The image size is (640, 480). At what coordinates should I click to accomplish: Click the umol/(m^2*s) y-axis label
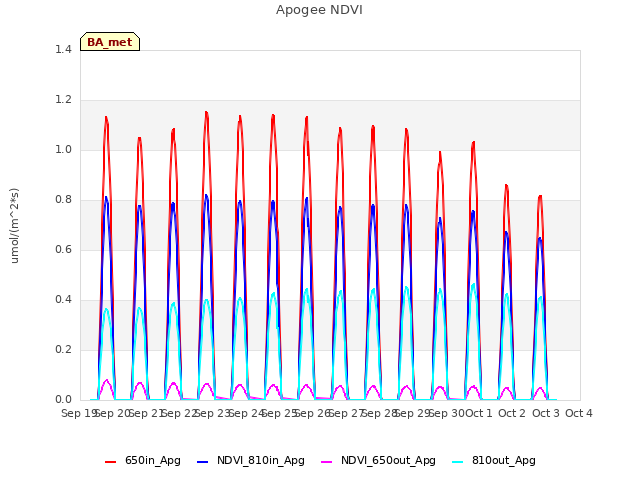tap(14, 226)
